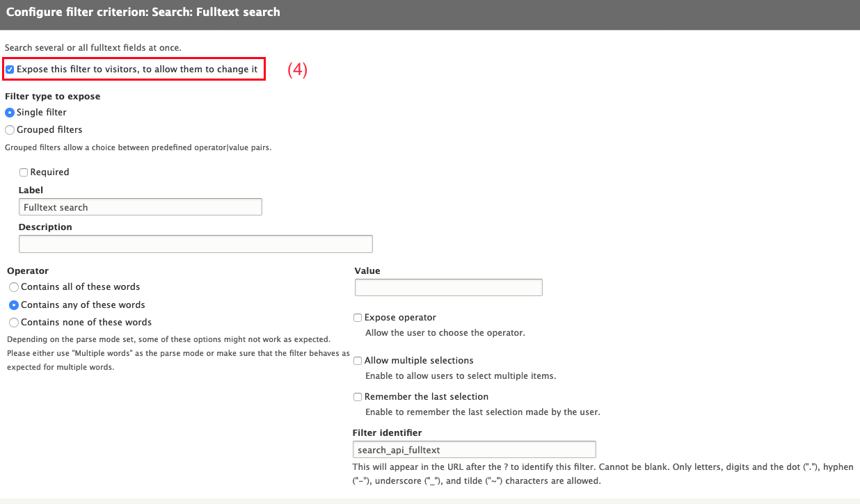Image resolution: width=860 pixels, height=504 pixels.
Task: Click the bold Description label text
Action: point(45,227)
